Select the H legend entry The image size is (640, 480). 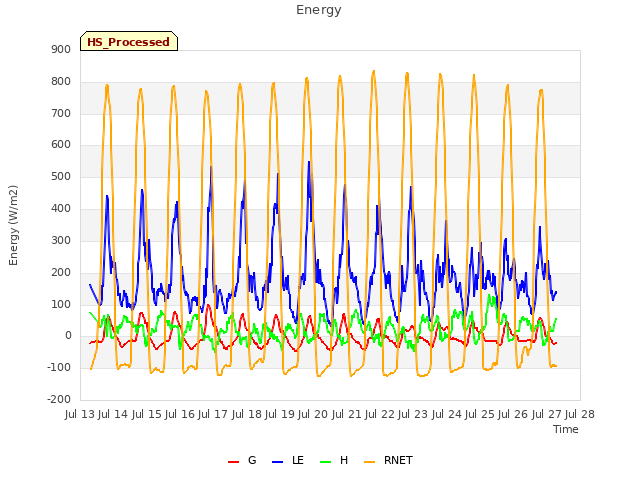point(334,460)
